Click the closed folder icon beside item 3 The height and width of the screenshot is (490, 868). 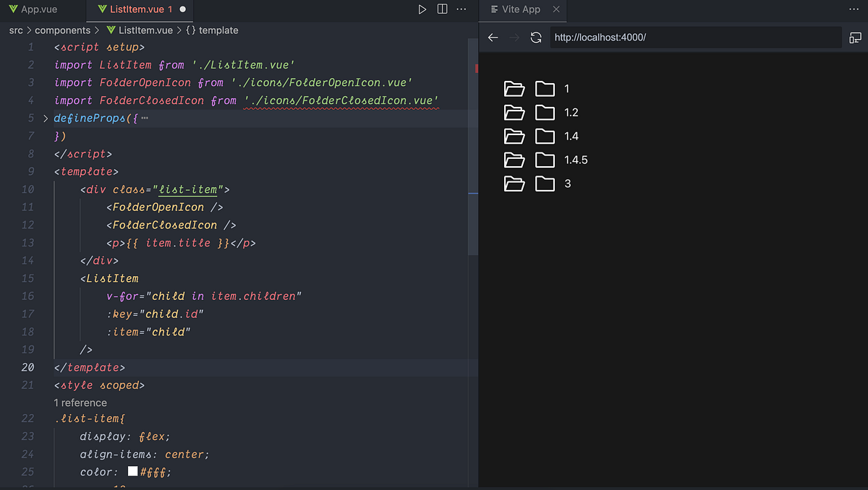coord(545,184)
